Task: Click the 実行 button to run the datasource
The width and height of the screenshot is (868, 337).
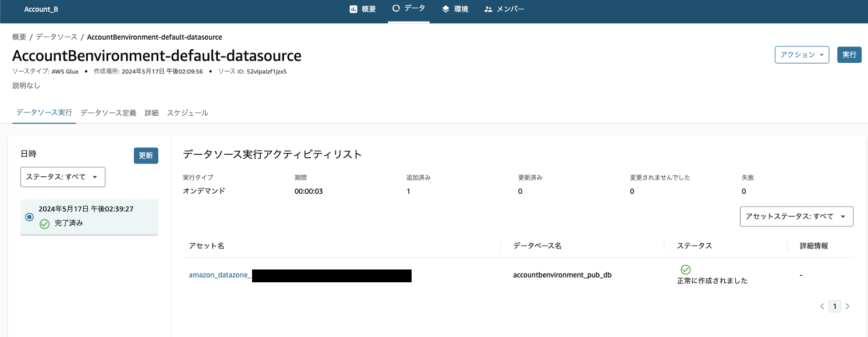Action: coord(849,54)
